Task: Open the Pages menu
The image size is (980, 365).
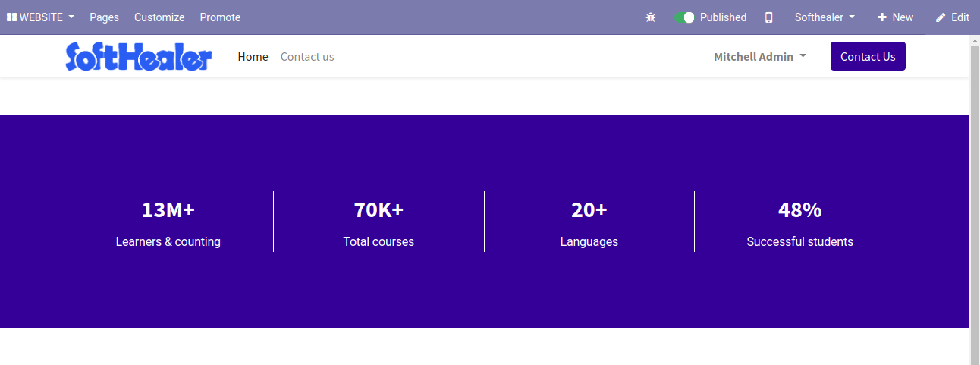Action: pyautogui.click(x=104, y=17)
